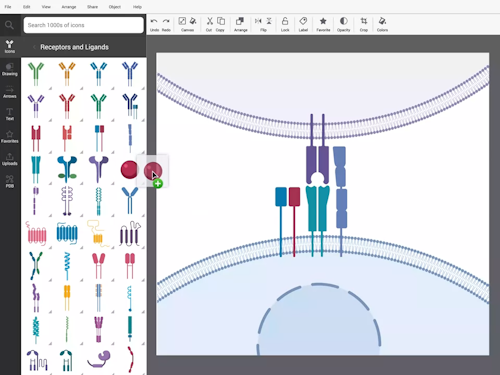Click the Copy icon
The image size is (500, 375).
tap(220, 24)
